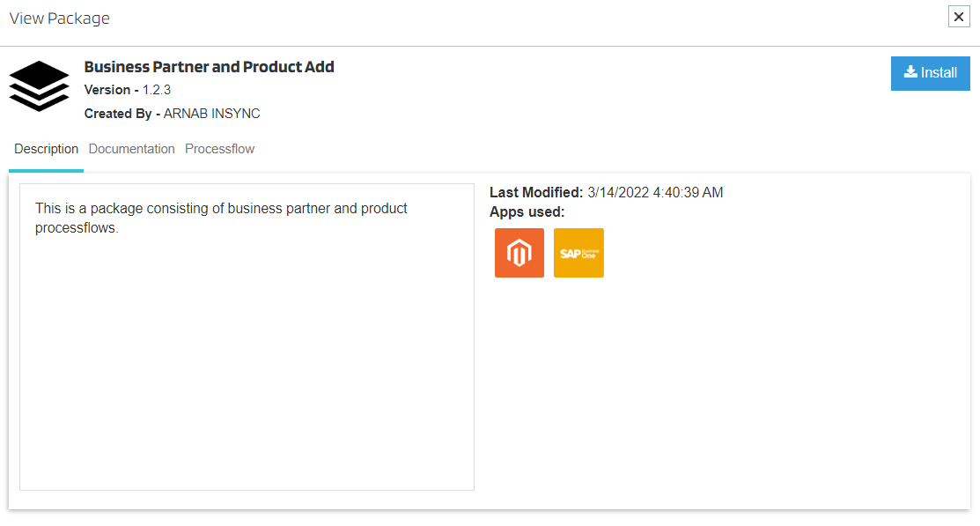Click the version number 1.2.3
The height and width of the screenshot is (526, 980).
click(157, 90)
